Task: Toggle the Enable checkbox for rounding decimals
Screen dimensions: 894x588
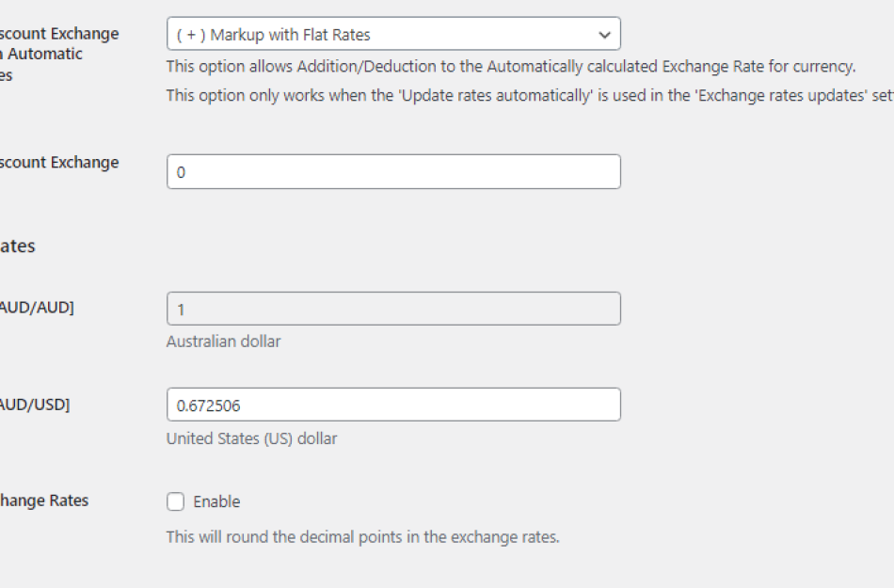Action: (x=175, y=501)
